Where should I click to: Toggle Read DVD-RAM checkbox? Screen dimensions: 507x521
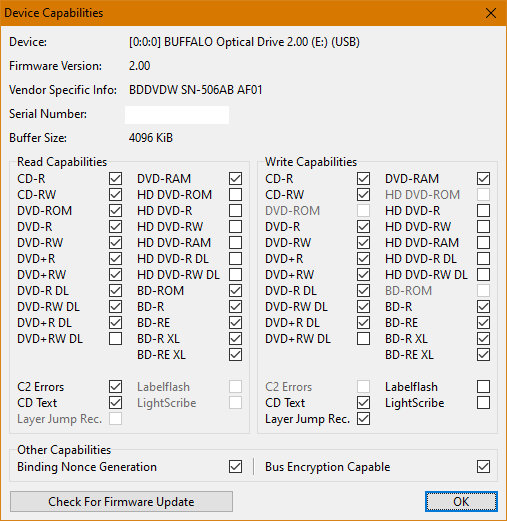point(235,179)
